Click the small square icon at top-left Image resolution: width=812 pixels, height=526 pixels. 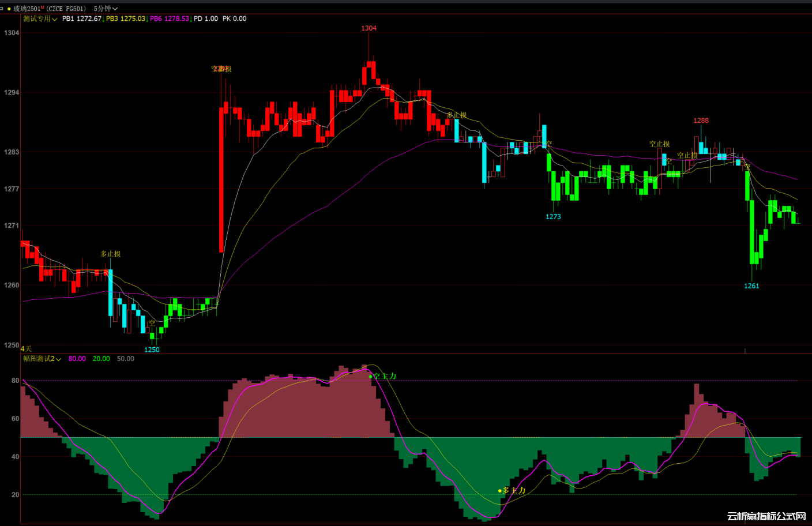pos(2,9)
